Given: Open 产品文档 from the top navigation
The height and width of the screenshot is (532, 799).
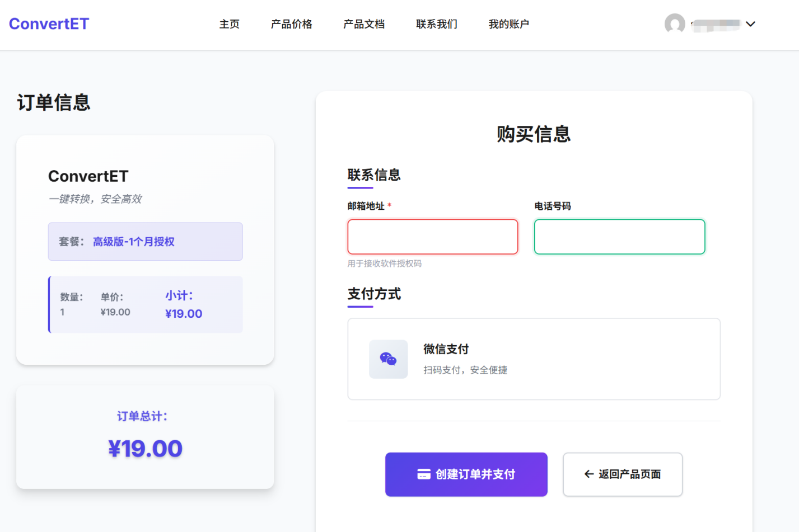Looking at the screenshot, I should 364,24.
